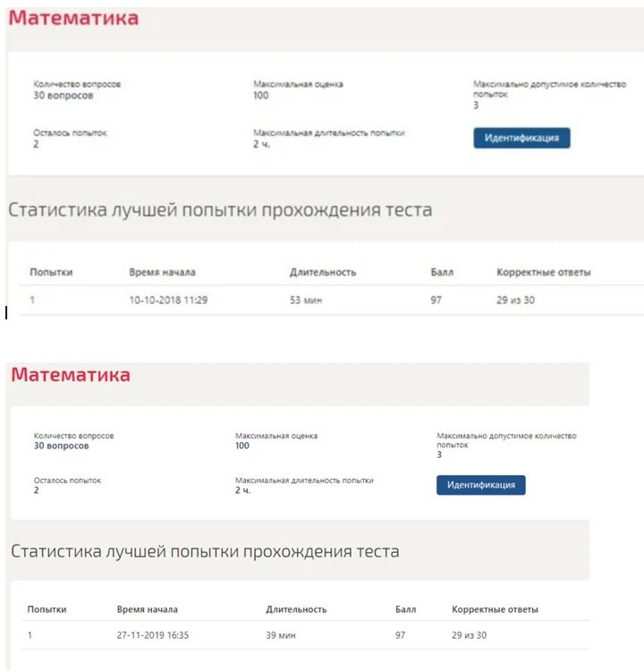Click the 53 мин duration cell
Screen dimensions: 644x671
(x=306, y=300)
